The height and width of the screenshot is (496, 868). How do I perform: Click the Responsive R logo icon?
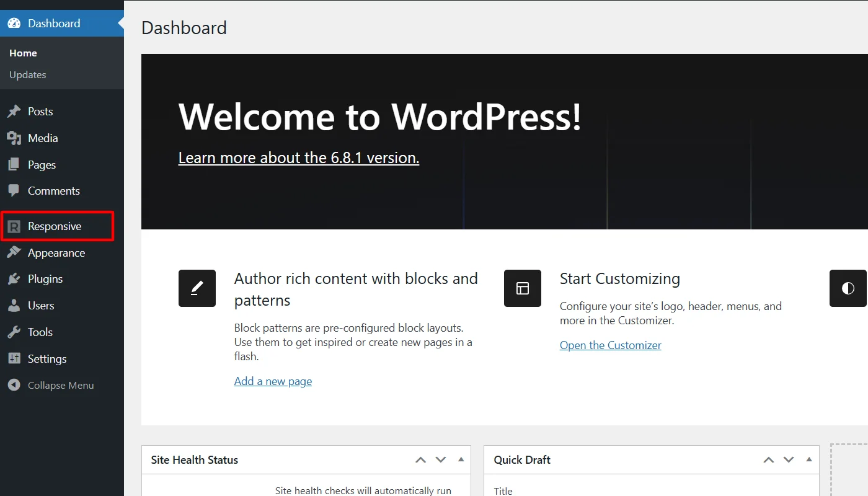[14, 226]
